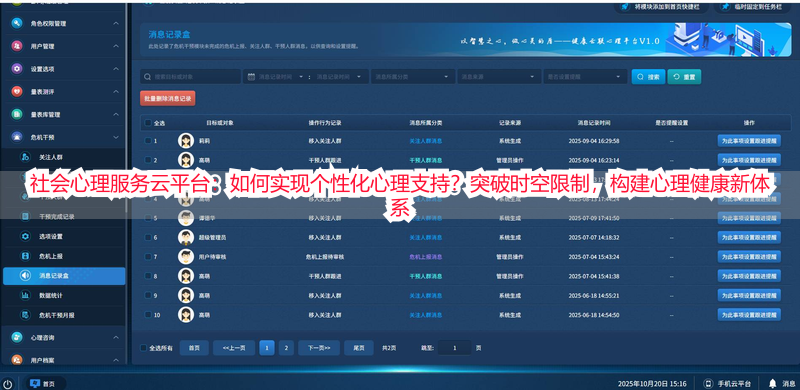Click the 干预完成记录 submenu icon

(x=25, y=216)
